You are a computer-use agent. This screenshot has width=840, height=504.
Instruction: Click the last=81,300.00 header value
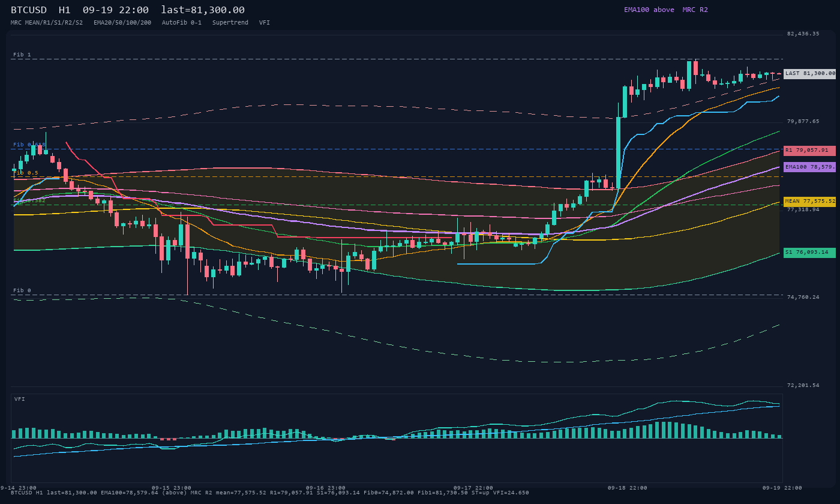203,10
